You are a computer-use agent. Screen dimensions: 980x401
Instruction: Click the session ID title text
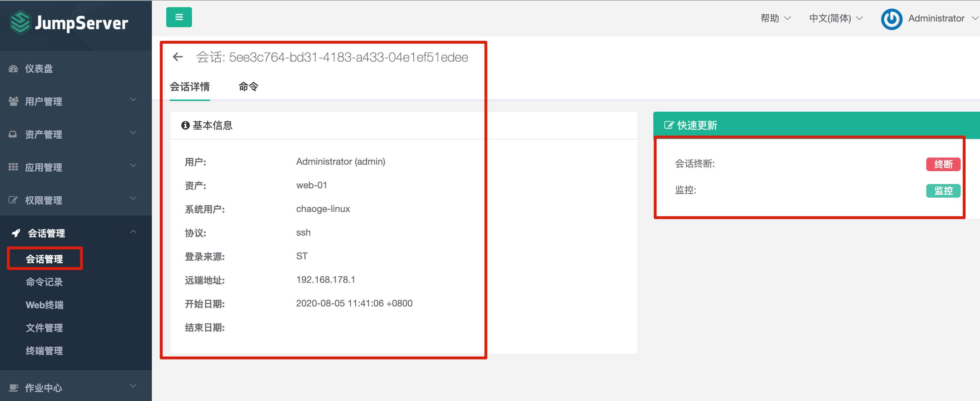coord(332,57)
